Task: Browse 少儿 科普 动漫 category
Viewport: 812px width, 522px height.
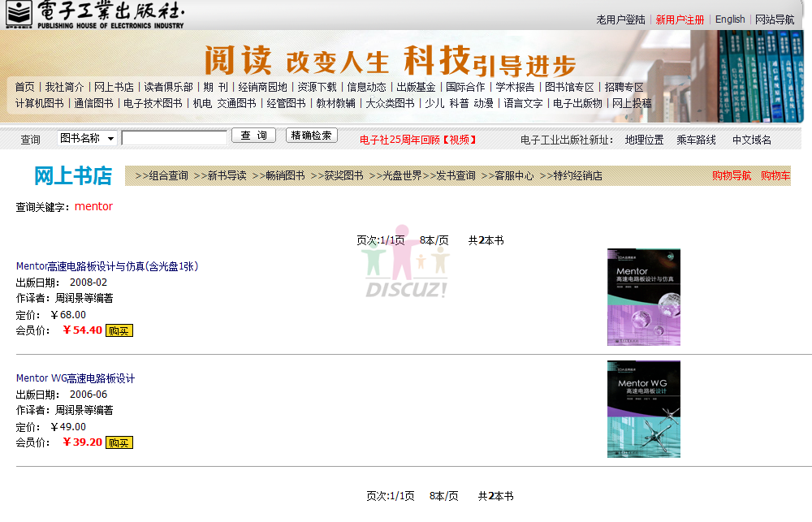Action: 460,103
